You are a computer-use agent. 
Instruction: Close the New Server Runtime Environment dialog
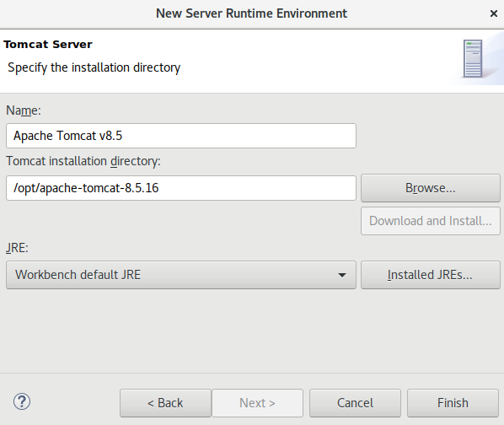coord(494,13)
